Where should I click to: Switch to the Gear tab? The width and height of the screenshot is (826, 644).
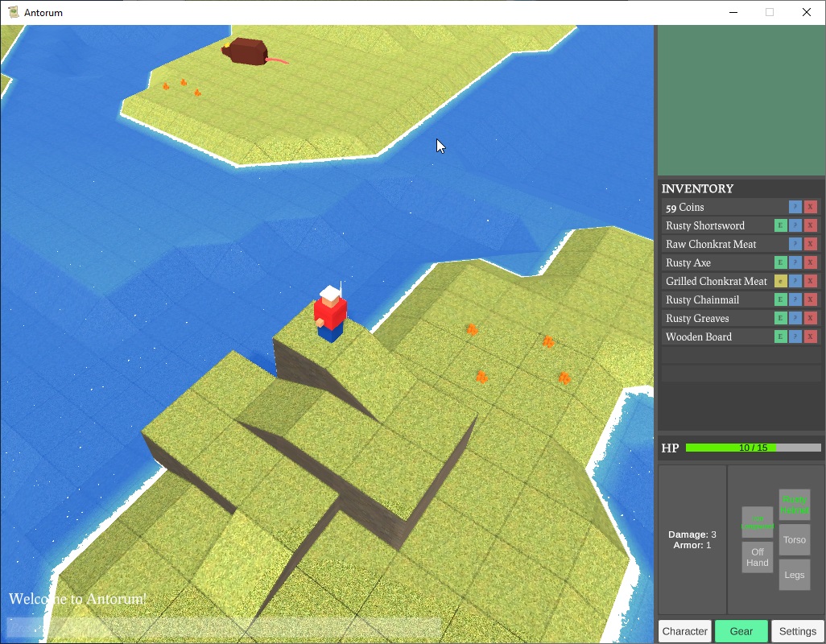(741, 631)
